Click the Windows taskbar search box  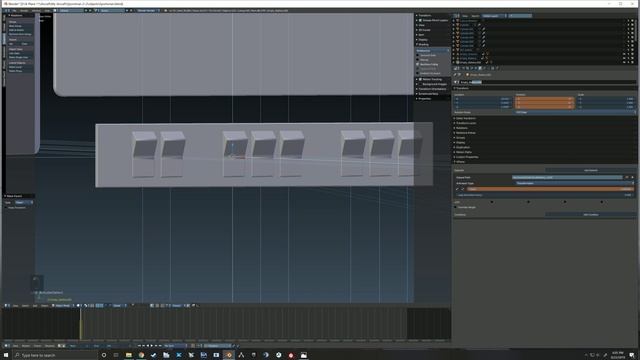(55, 355)
